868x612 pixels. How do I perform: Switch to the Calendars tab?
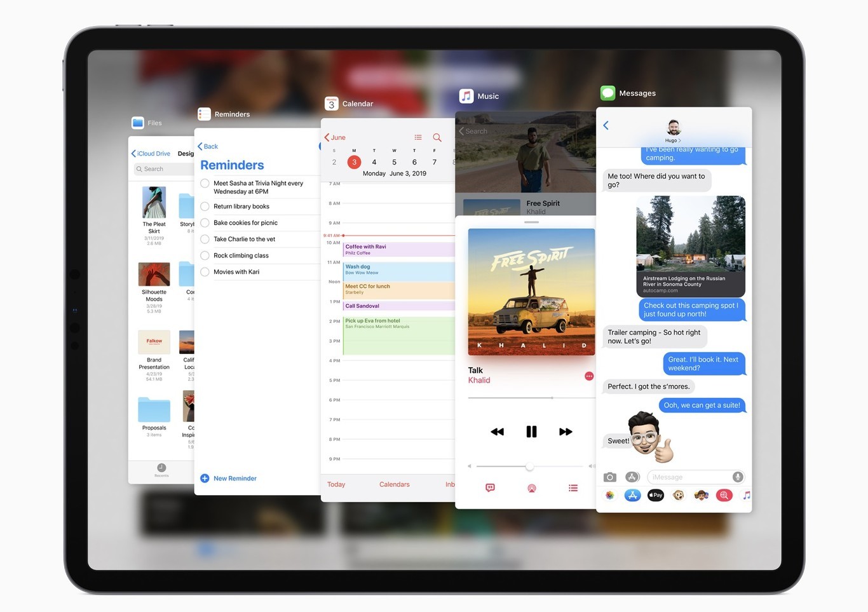[x=394, y=484]
